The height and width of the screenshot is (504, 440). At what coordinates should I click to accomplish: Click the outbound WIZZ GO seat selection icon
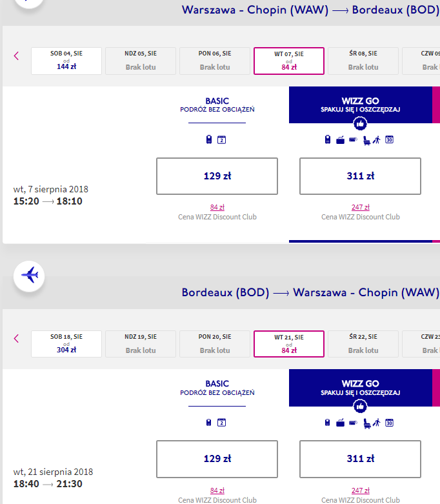(366, 141)
